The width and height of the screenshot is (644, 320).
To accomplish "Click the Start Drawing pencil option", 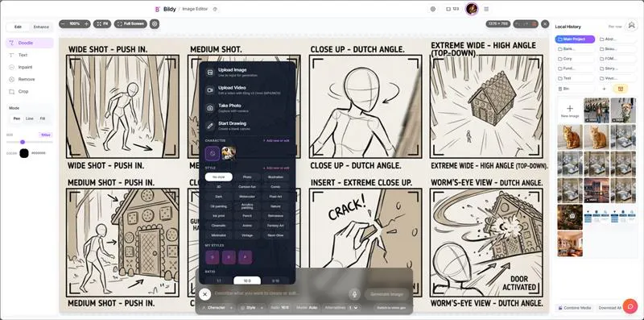I will click(x=247, y=126).
